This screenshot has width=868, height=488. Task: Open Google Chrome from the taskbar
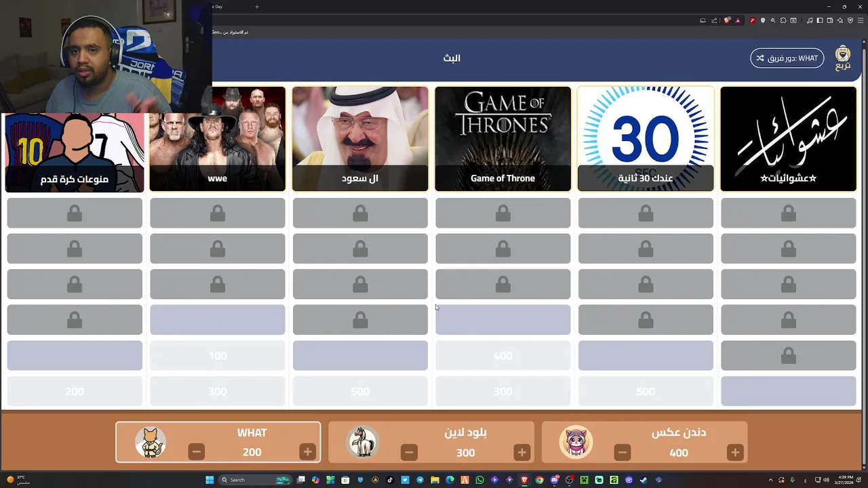point(539,480)
